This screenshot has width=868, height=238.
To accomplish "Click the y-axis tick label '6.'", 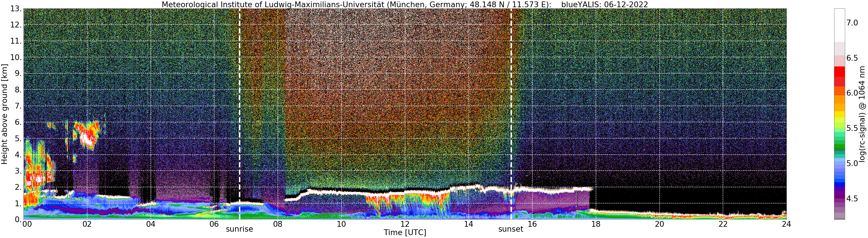I will click(x=18, y=122).
